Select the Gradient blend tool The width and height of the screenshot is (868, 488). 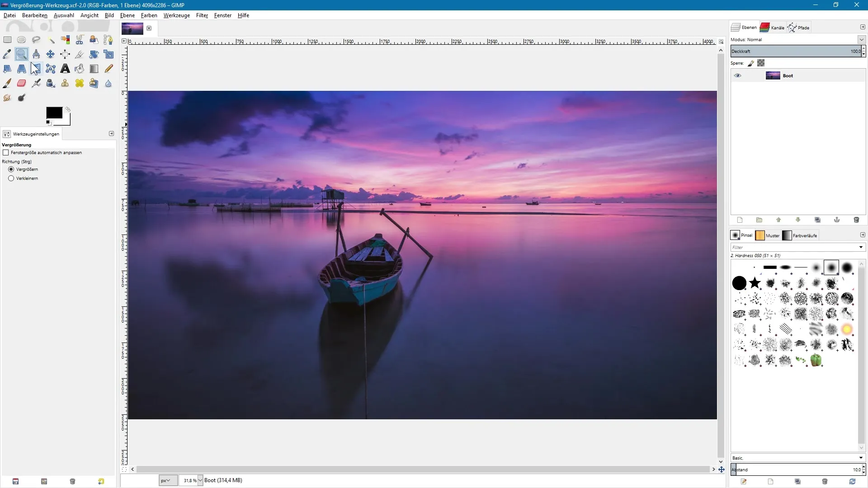point(94,69)
